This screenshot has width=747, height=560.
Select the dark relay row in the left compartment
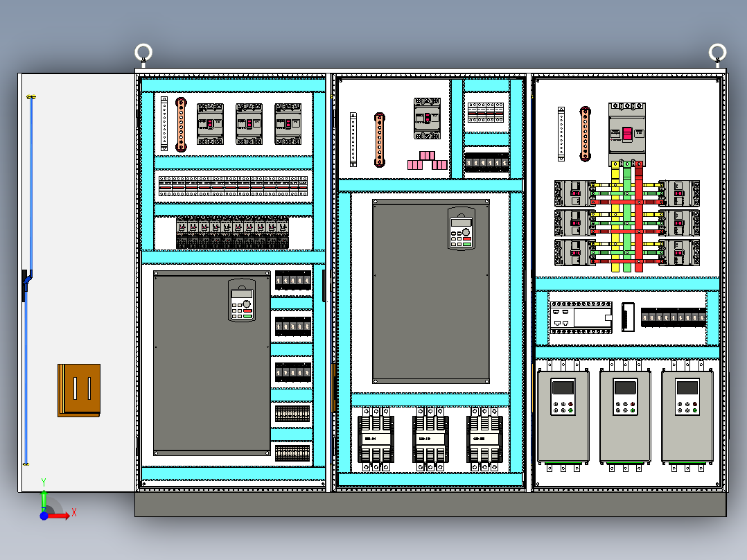233,232
